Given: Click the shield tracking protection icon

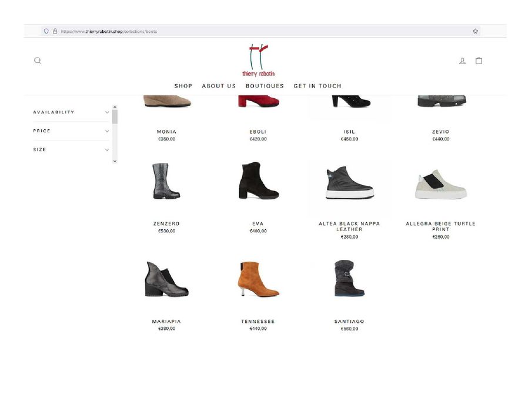Looking at the screenshot, I should (x=46, y=31).
